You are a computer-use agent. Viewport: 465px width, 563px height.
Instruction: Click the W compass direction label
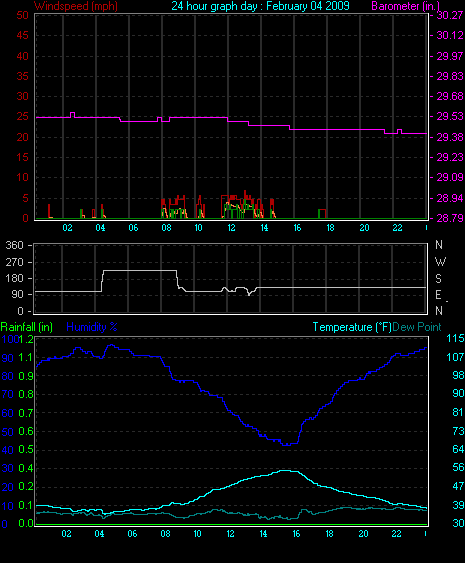tap(440, 262)
